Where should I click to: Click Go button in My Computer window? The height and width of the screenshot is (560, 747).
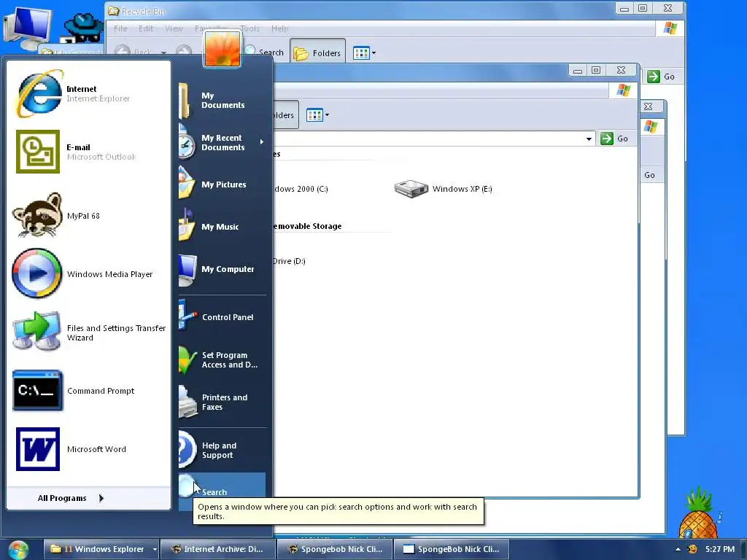614,139
